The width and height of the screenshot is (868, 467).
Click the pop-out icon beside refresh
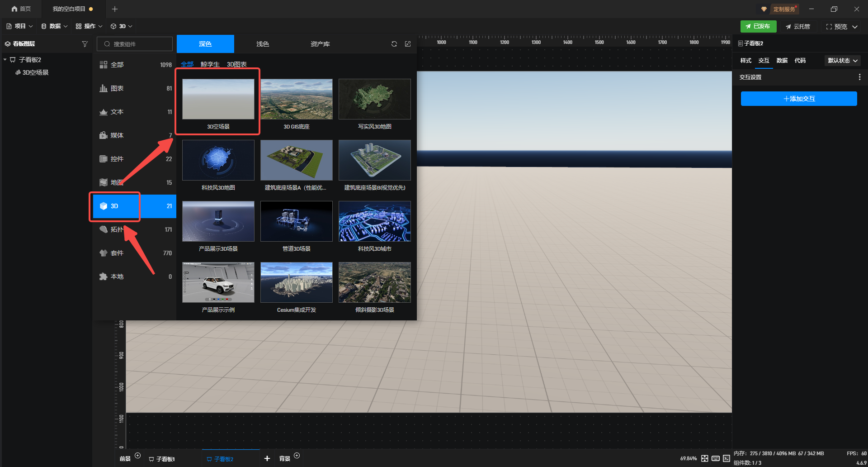point(408,44)
